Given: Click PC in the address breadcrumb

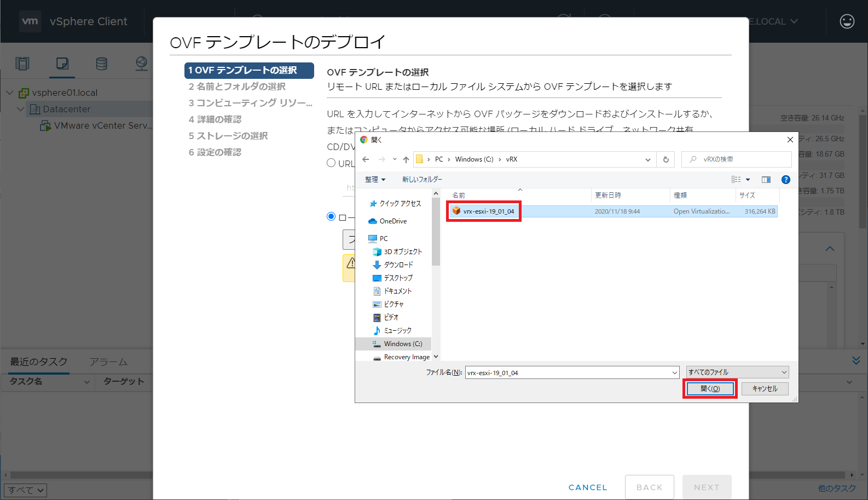Looking at the screenshot, I should click(x=439, y=159).
